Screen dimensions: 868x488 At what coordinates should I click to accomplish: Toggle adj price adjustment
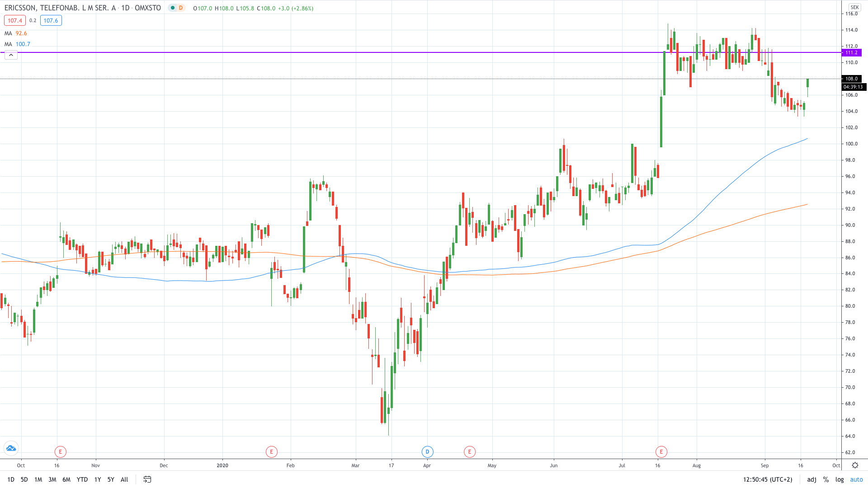(812, 479)
